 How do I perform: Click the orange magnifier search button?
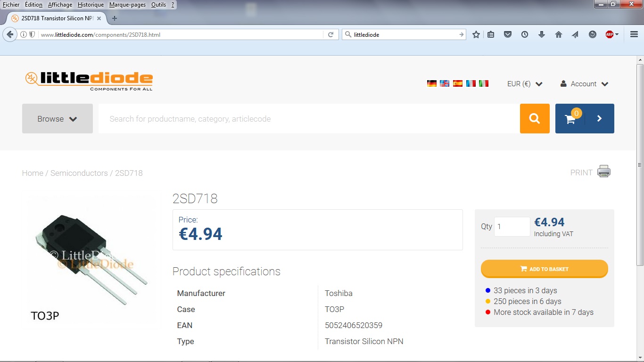click(535, 118)
